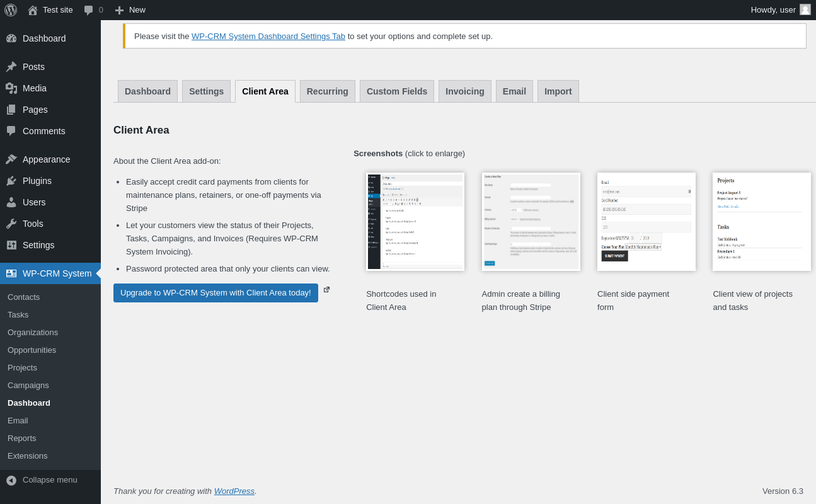Image resolution: width=816 pixels, height=504 pixels.
Task: Click the plus New icon
Action: pyautogui.click(x=119, y=10)
